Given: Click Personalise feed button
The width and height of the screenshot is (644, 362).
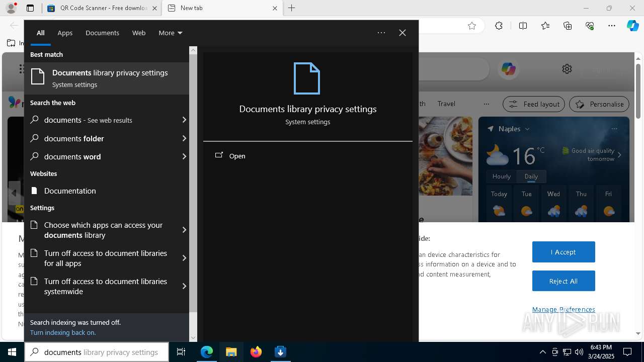Looking at the screenshot, I should (x=599, y=104).
